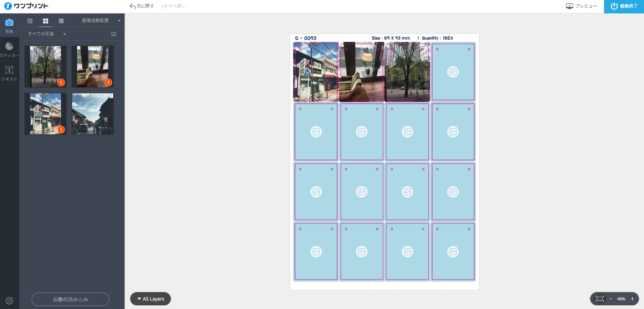Click 元に戻す (undo)

click(142, 6)
